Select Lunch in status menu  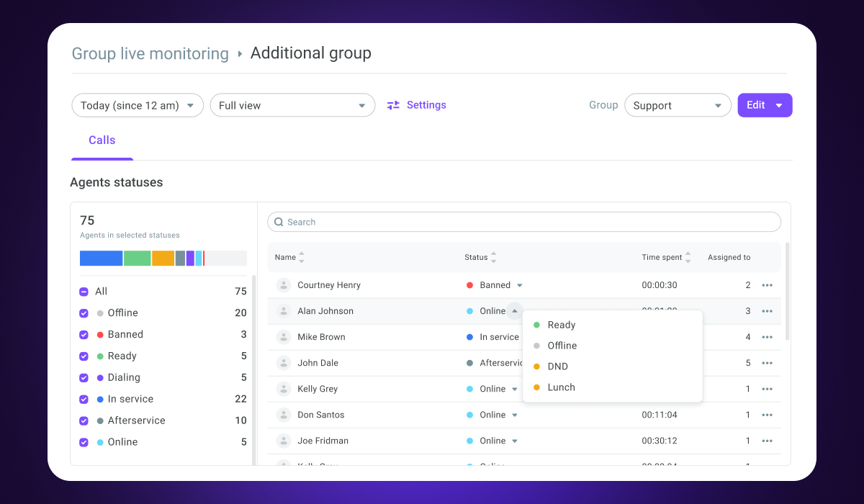(x=612, y=387)
